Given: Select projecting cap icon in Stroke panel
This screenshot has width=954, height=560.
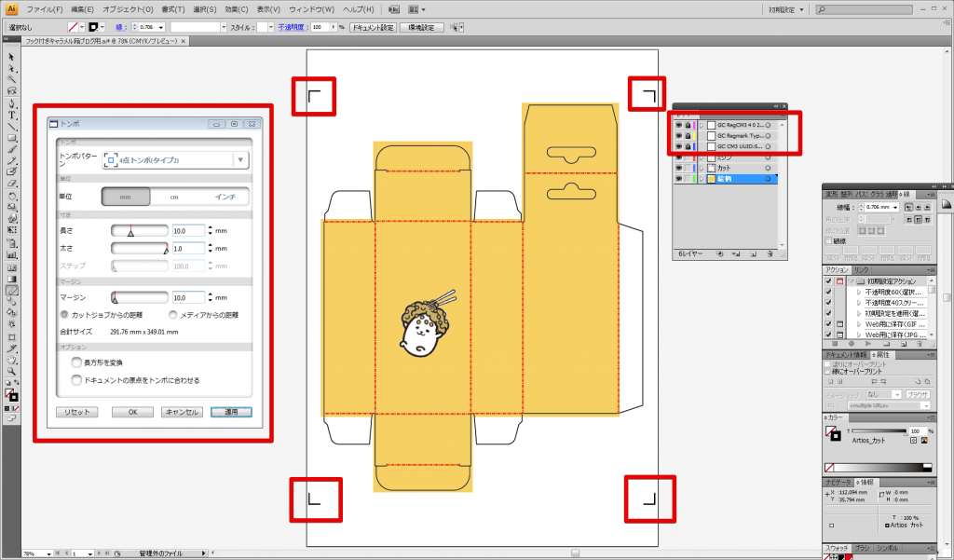Looking at the screenshot, I should tap(927, 208).
